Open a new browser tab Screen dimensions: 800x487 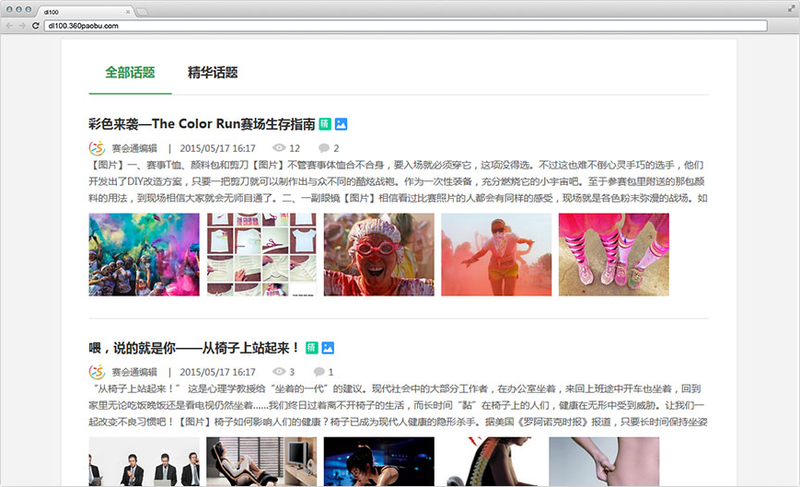[x=142, y=12]
